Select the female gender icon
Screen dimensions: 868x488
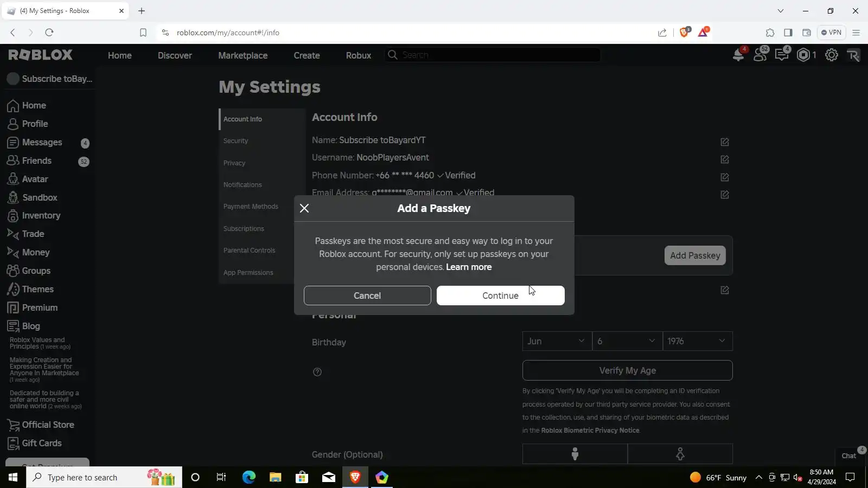pyautogui.click(x=680, y=454)
